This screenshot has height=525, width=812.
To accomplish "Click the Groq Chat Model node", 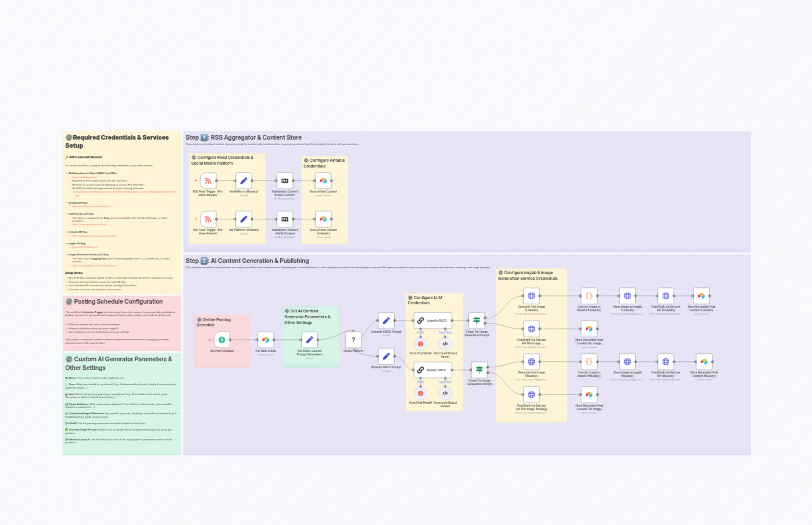I will (x=421, y=344).
